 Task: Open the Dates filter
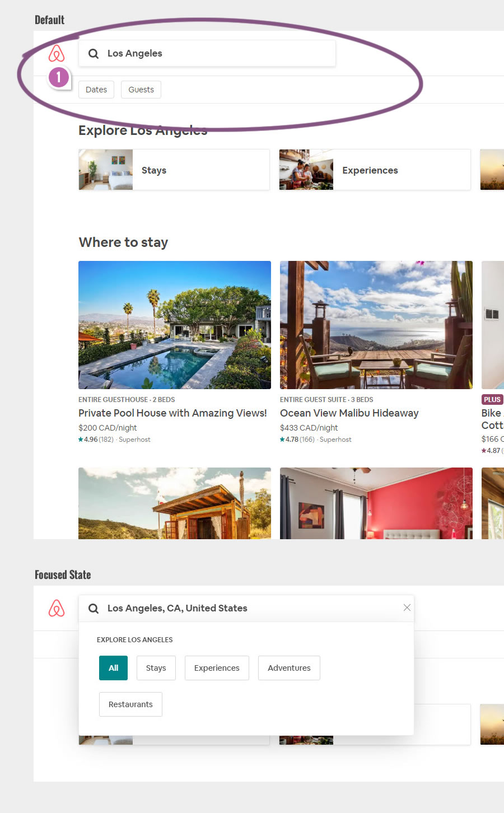pyautogui.click(x=96, y=90)
